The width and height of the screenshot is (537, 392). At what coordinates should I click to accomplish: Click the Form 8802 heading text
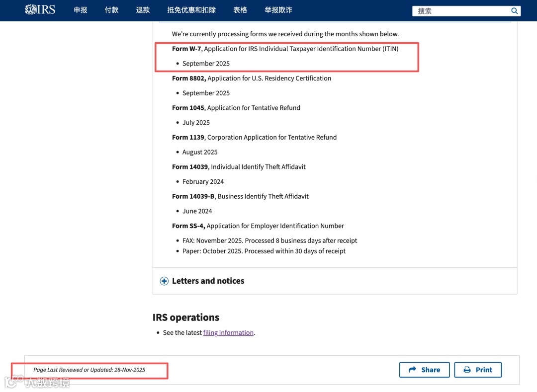click(x=252, y=78)
